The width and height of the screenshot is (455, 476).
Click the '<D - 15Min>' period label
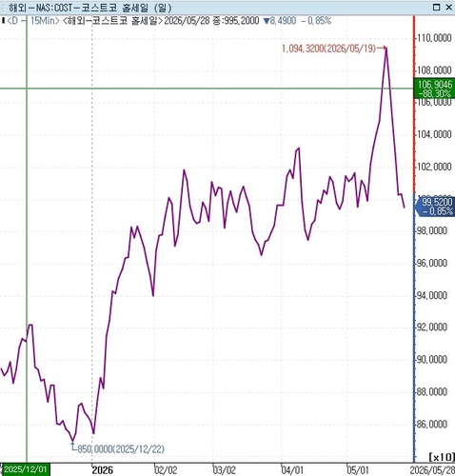(33, 21)
